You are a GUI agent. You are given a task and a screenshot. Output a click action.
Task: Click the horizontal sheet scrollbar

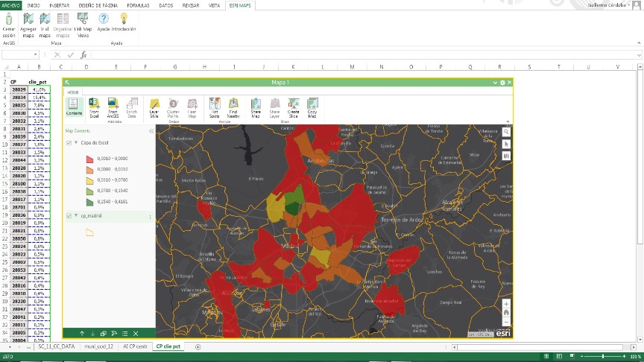[x=542, y=347]
